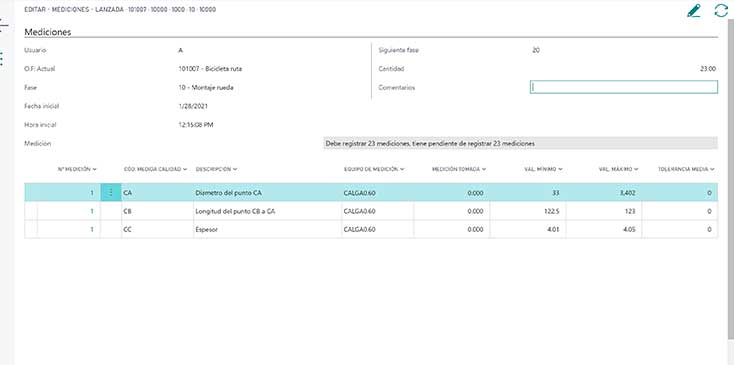Screen dimensions: 734x365
Task: Click the '10 - Montaje rueda' phase value
Action: [x=206, y=88]
